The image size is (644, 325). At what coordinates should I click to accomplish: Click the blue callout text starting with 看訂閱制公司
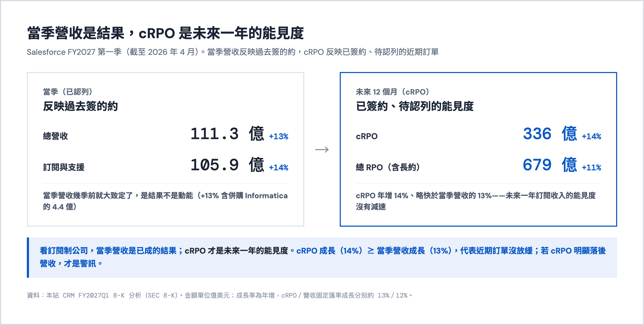pyautogui.click(x=323, y=257)
